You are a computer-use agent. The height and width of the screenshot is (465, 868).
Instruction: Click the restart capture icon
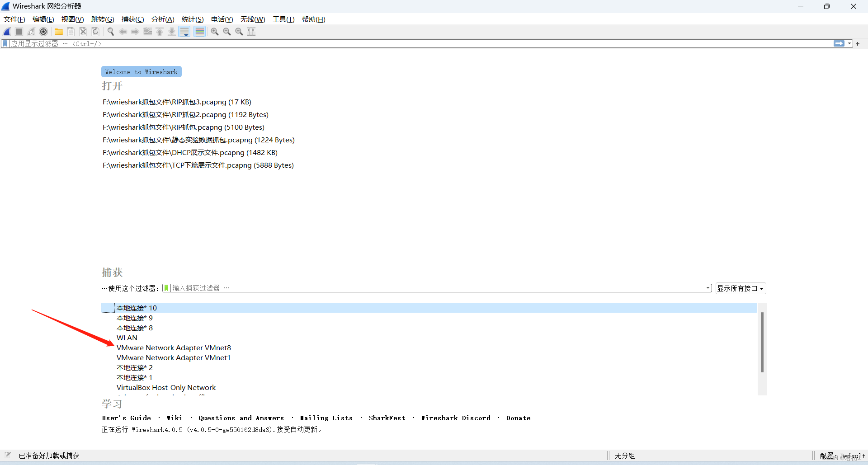pos(31,32)
